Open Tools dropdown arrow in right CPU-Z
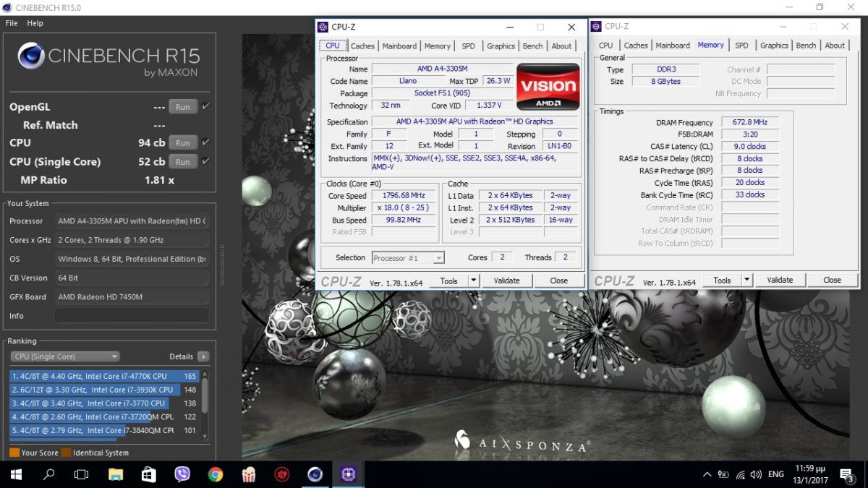 point(747,280)
